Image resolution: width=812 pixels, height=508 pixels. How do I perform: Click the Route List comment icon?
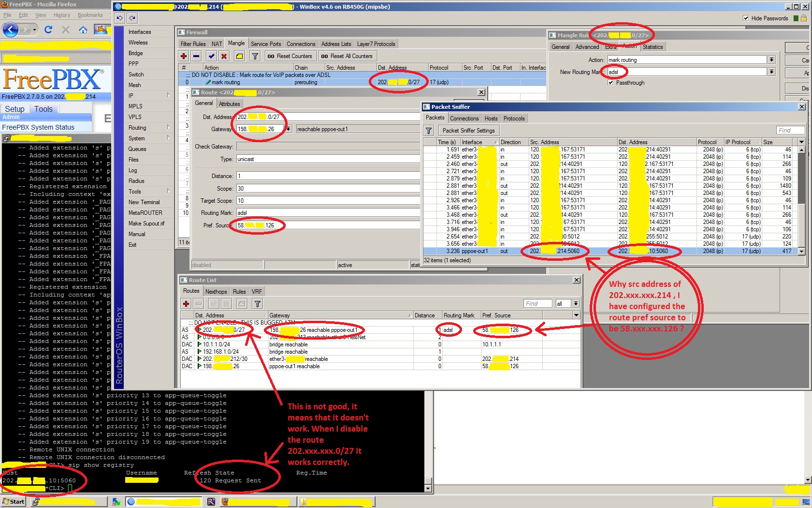242,304
